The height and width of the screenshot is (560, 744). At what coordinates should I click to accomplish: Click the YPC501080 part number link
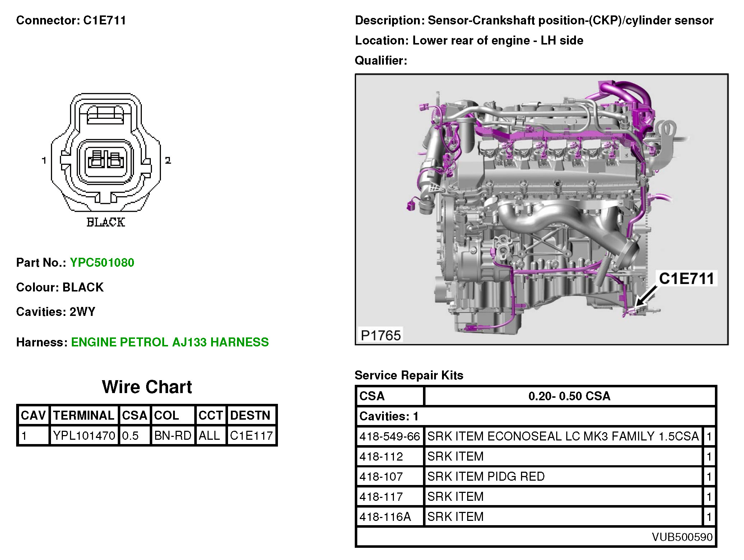pyautogui.click(x=102, y=263)
